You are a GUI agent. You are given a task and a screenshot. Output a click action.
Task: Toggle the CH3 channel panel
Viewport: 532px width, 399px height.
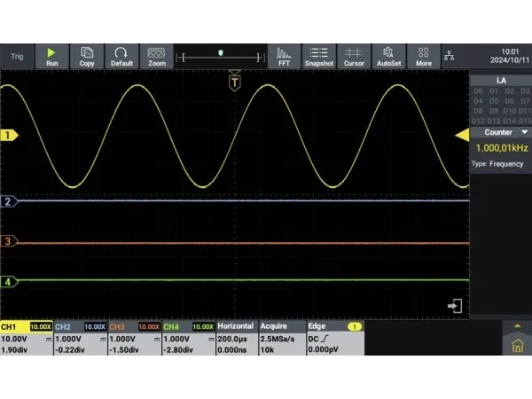point(134,339)
